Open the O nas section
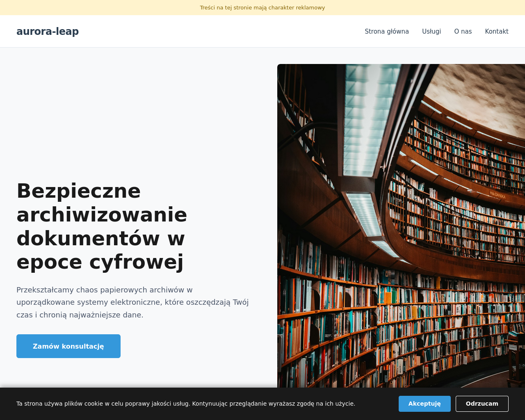 463,31
